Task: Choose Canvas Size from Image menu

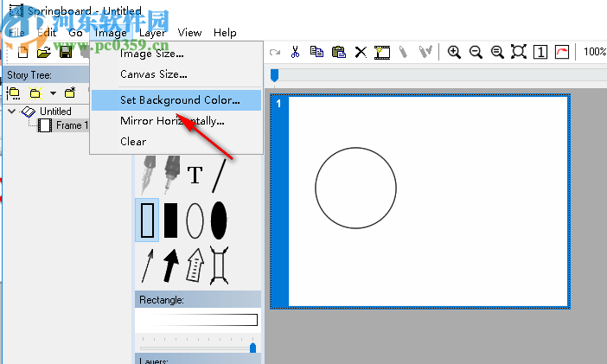Action: (x=154, y=74)
